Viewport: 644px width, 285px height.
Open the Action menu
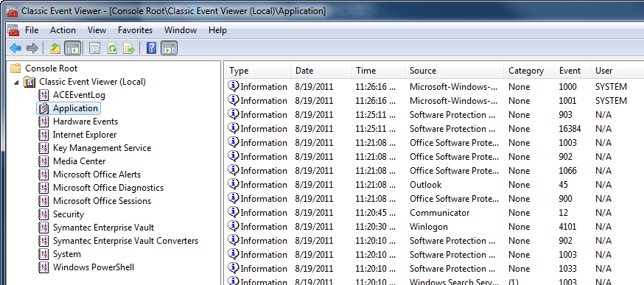[x=63, y=30]
